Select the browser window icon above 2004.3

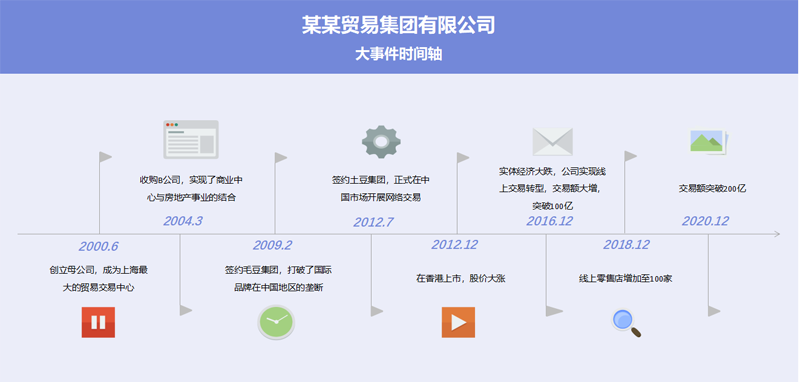[191, 140]
